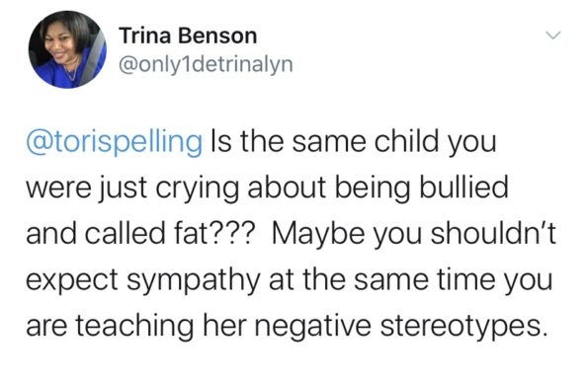Expand the tweet options chevron
Image resolution: width=588 pixels, height=379 pixels.
[552, 36]
